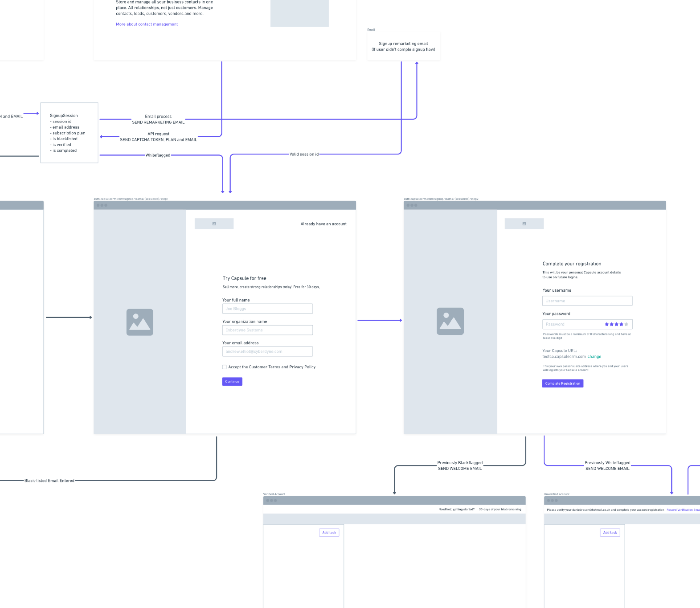Click the browser window dots of step2 frame

412,205
